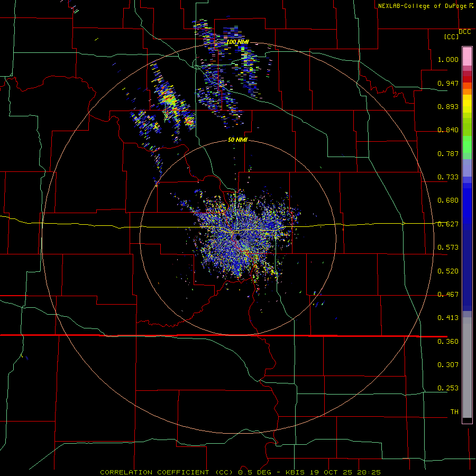Image resolution: width=476 pixels, height=476 pixels.
Task: Click the 0.787 legend value
Action: tap(448, 153)
